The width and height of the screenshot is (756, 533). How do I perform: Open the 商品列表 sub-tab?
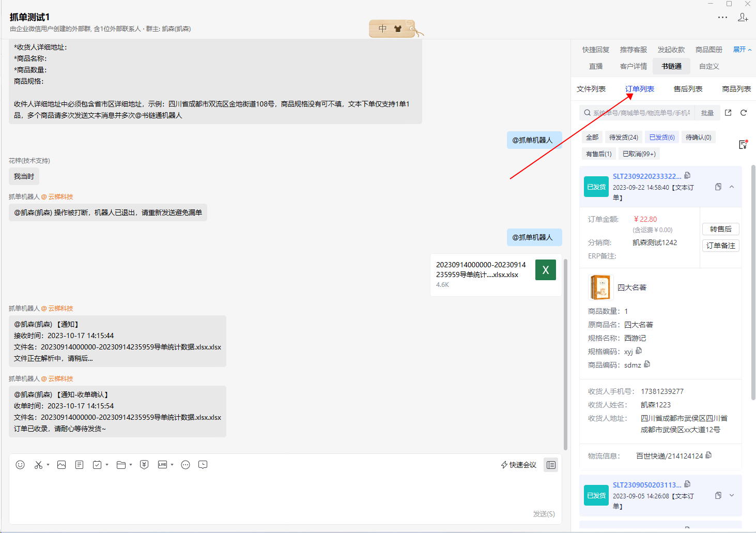coord(736,89)
